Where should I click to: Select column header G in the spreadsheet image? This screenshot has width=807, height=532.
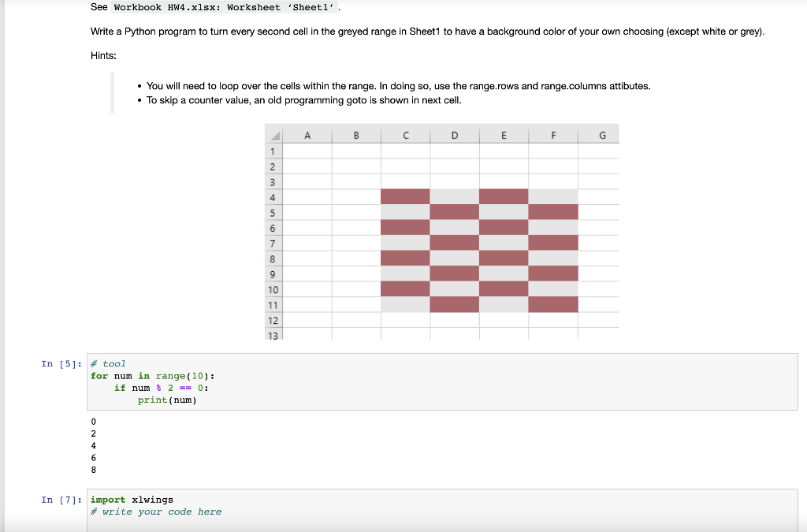(x=601, y=134)
